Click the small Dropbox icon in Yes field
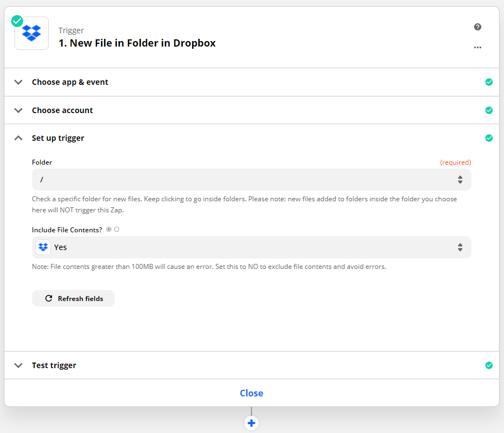This screenshot has width=504, height=433. (43, 247)
